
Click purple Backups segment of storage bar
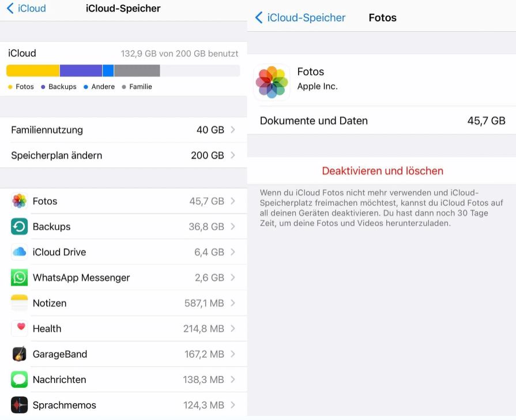(x=81, y=71)
